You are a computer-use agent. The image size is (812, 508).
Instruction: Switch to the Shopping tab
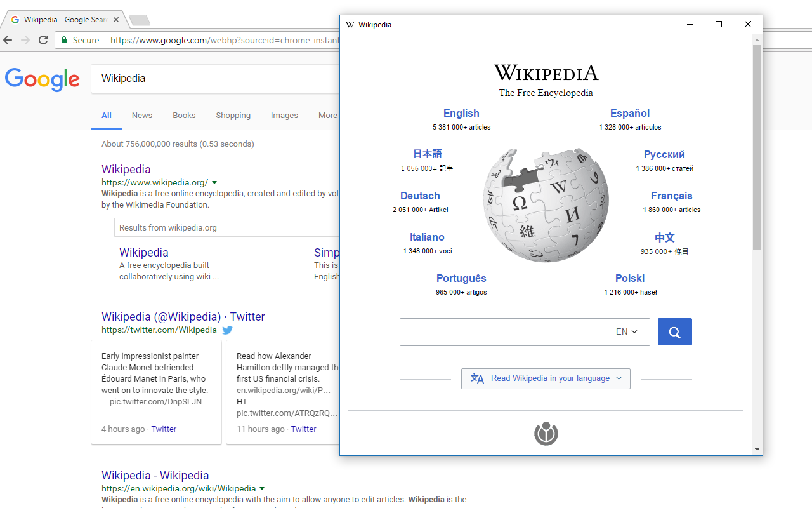(233, 116)
